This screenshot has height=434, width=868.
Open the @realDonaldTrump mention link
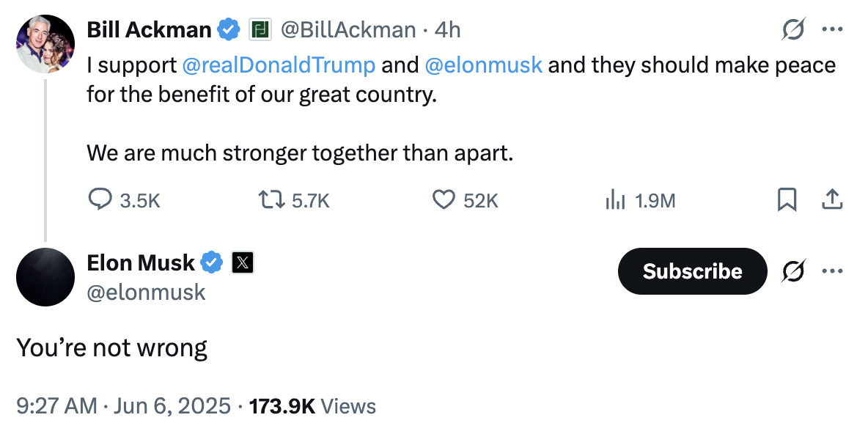(279, 65)
